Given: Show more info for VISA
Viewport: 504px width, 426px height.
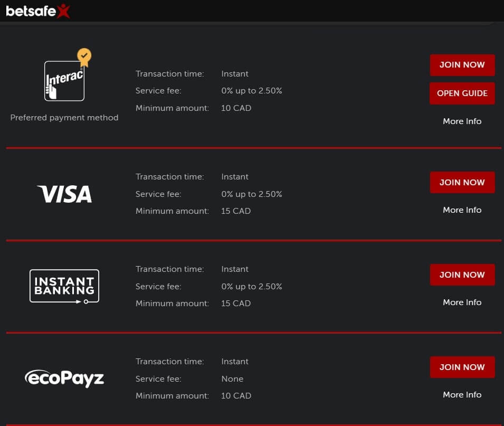Looking at the screenshot, I should 462,210.
